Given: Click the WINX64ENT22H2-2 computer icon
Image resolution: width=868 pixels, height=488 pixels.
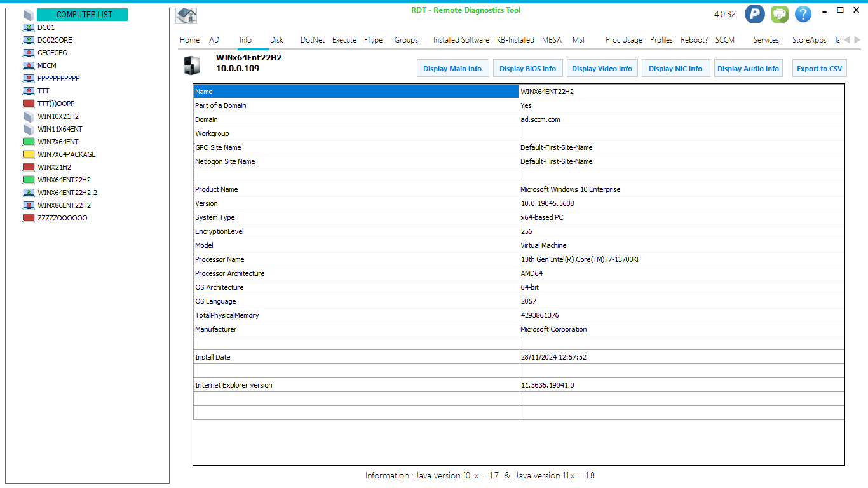Looking at the screenshot, I should click(x=29, y=193).
